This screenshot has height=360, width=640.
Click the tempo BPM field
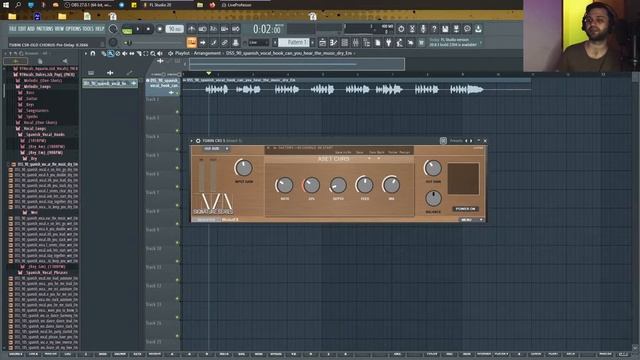[x=175, y=29]
